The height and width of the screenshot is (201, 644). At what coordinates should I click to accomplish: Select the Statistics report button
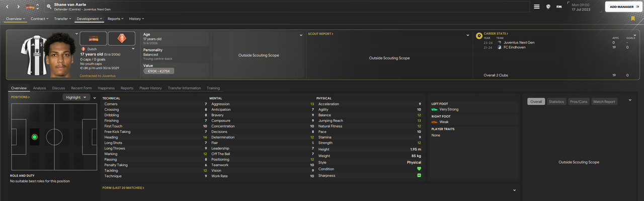click(x=556, y=102)
